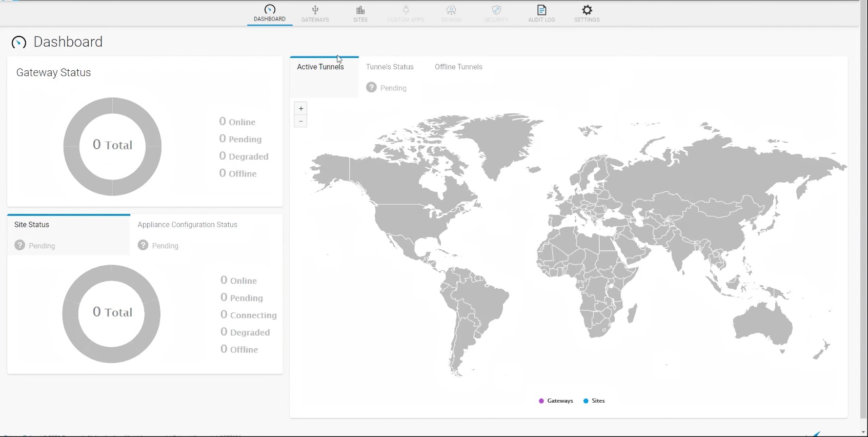This screenshot has height=437, width=868.
Task: Click Pending text under Appliance Configuration Status
Action: (165, 246)
